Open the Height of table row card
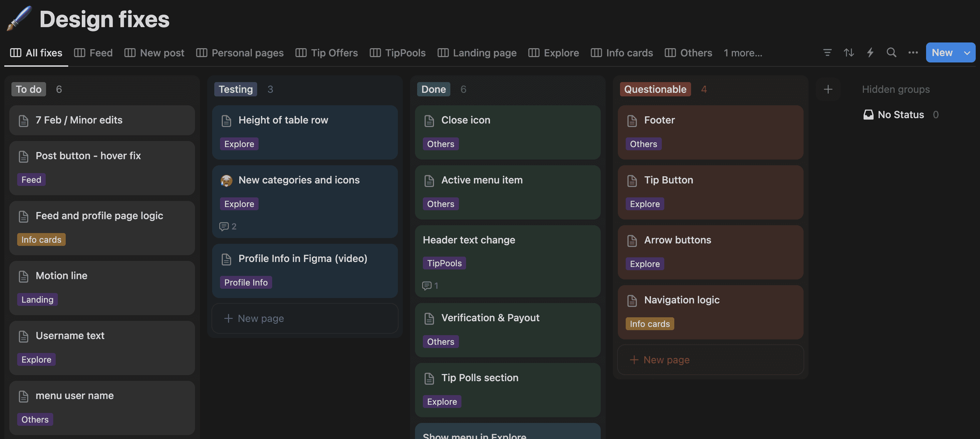The width and height of the screenshot is (980, 439). [283, 120]
